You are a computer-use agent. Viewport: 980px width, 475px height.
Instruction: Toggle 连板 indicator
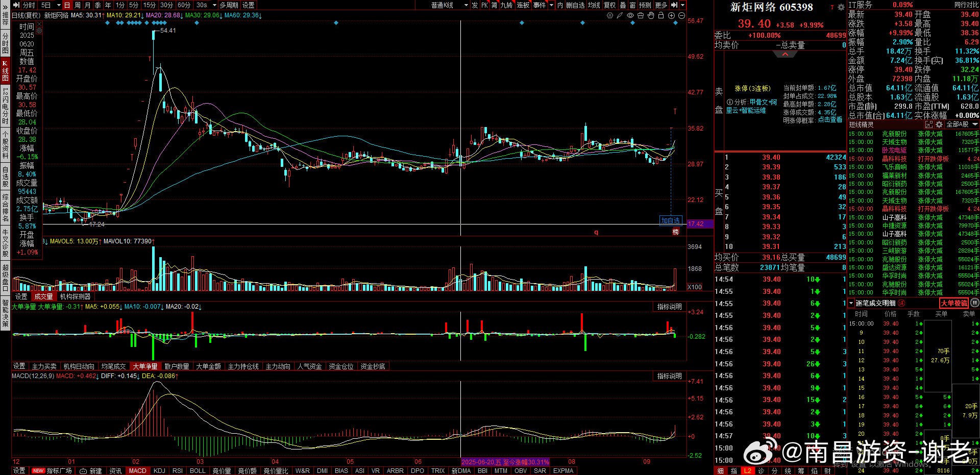pyautogui.click(x=523, y=5)
